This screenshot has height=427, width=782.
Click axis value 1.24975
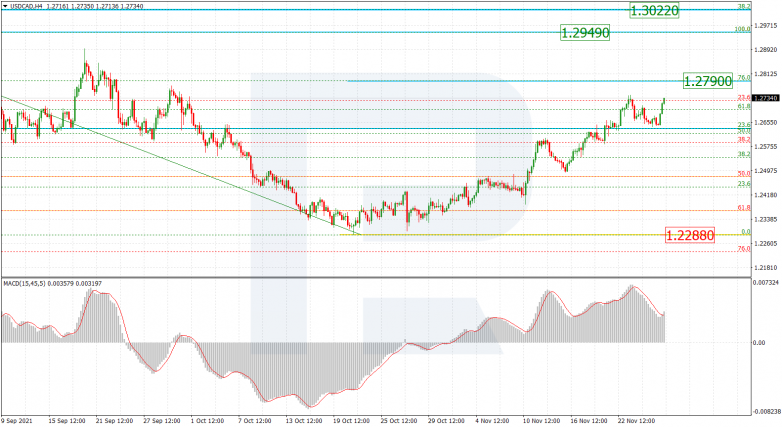tap(766, 171)
